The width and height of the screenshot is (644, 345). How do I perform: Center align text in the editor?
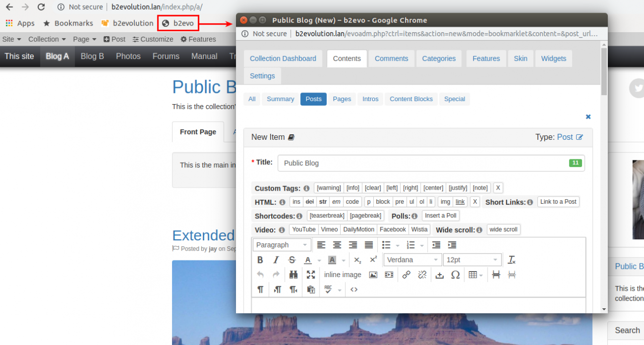coord(337,245)
